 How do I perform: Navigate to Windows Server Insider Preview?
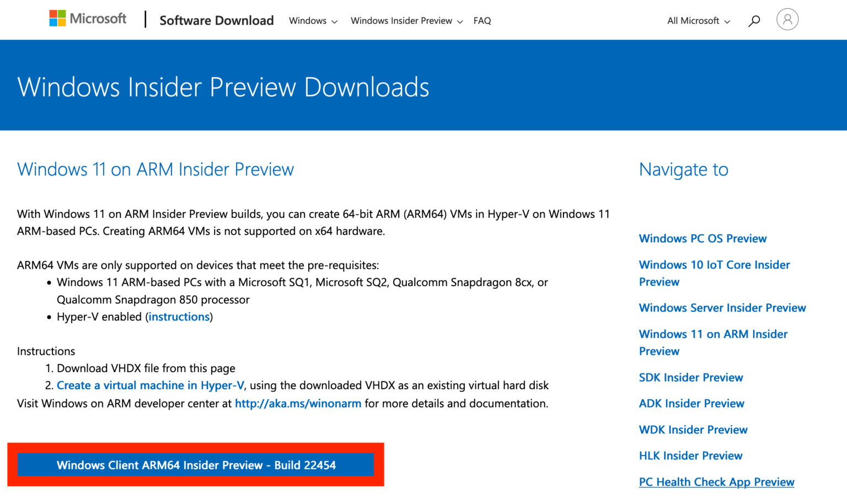tap(722, 308)
